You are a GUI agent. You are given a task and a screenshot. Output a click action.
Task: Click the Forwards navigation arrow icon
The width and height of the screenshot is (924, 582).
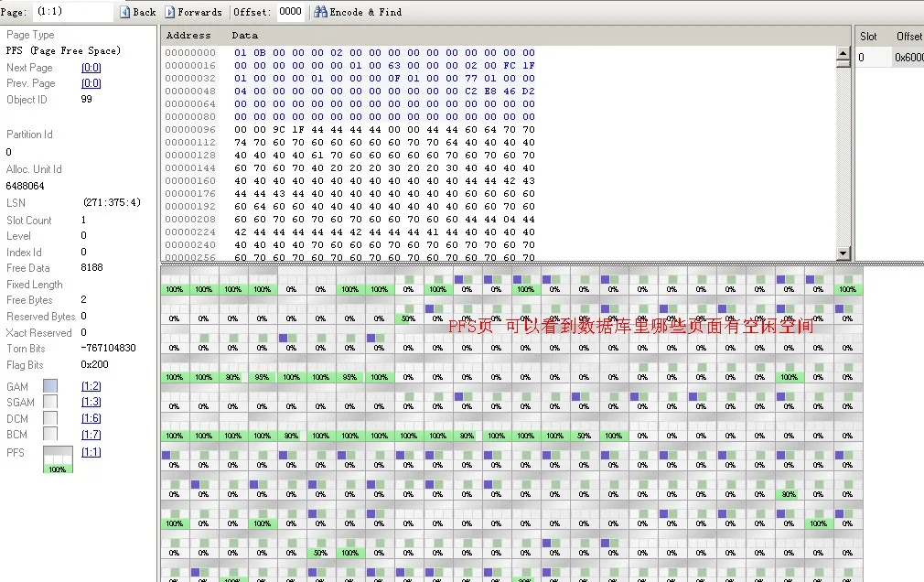pyautogui.click(x=170, y=12)
